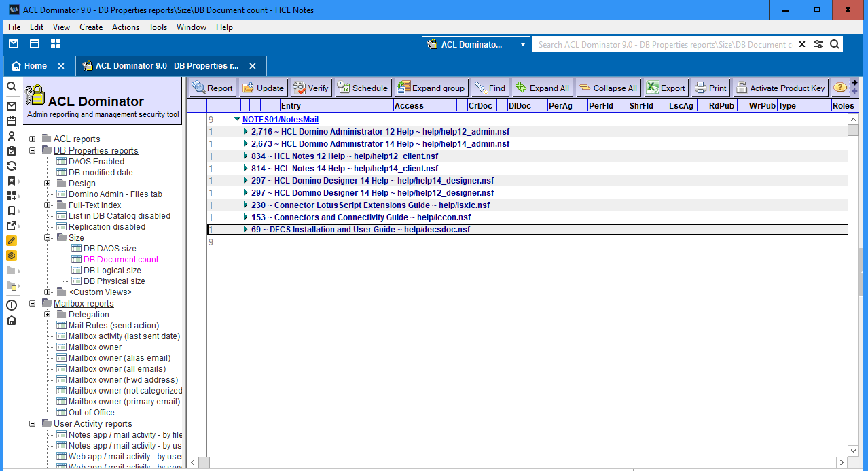Expand the Design folder in tree
Image resolution: width=868 pixels, height=471 pixels.
click(x=48, y=184)
